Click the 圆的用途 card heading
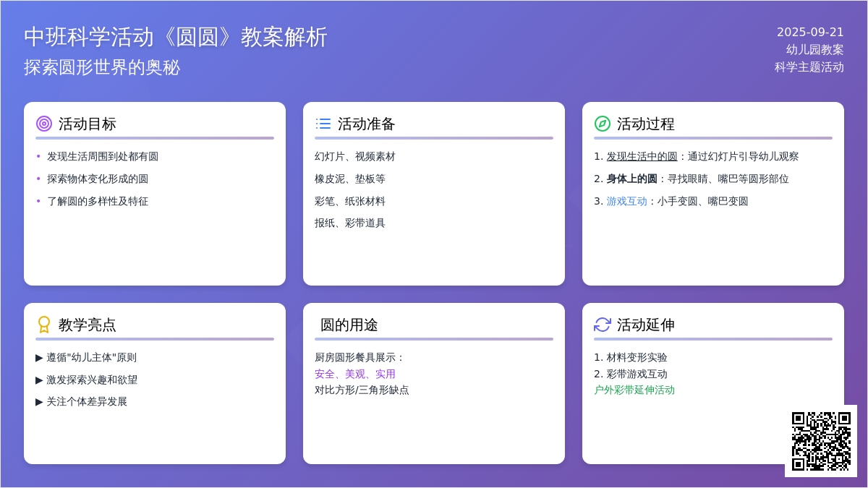The width and height of the screenshot is (868, 488). tap(349, 325)
